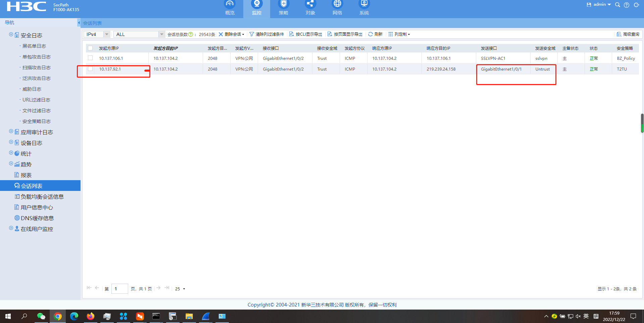Open Firefox from the taskbar
The image size is (644, 323).
coord(91,316)
